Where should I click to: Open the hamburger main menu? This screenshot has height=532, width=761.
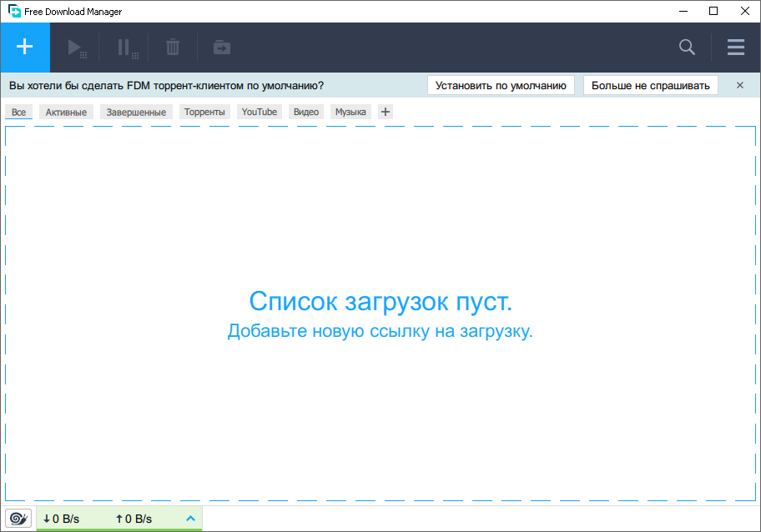[736, 47]
